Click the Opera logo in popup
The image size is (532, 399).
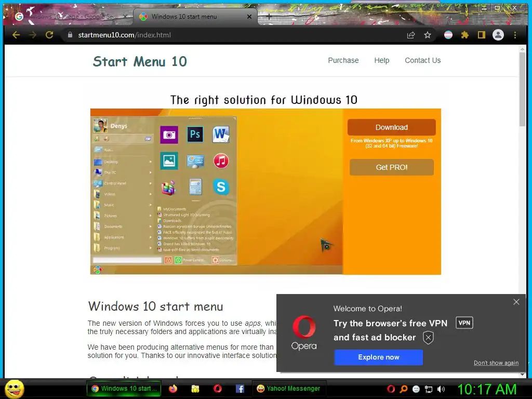pyautogui.click(x=304, y=333)
